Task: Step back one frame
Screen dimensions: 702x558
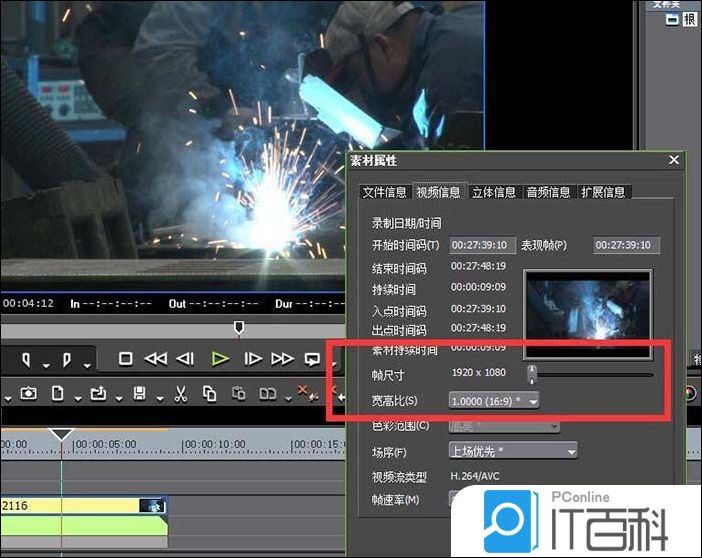Action: pos(186,358)
